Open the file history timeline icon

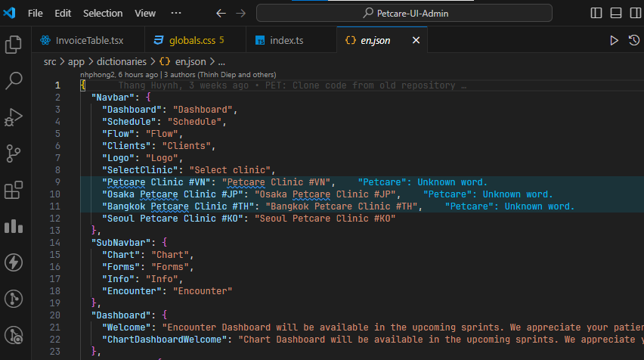[x=634, y=40]
